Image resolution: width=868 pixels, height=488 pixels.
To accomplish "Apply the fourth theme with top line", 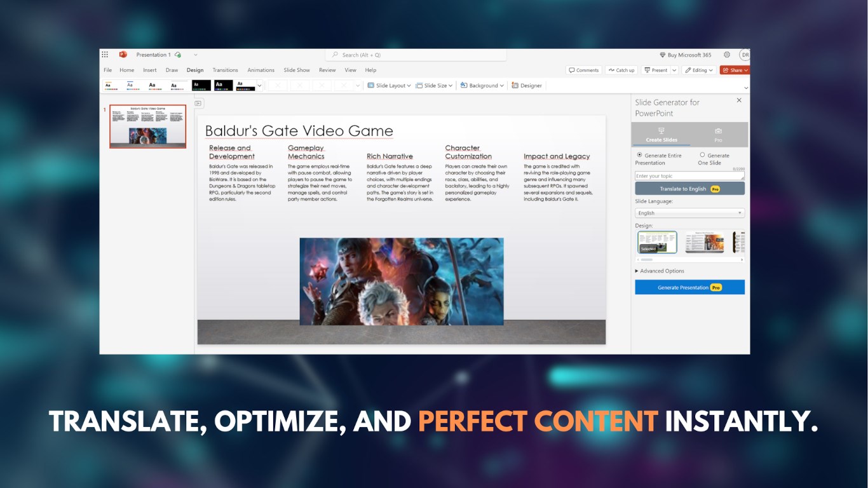I will [177, 85].
